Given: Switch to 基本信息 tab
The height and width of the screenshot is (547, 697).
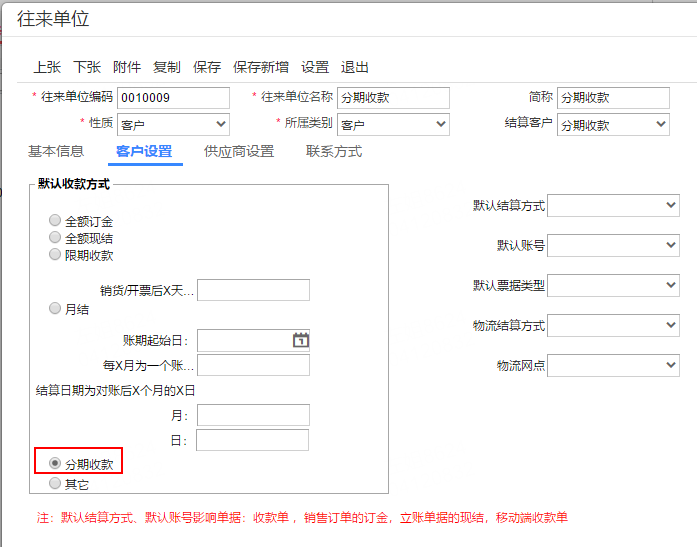Looking at the screenshot, I should pyautogui.click(x=56, y=152).
